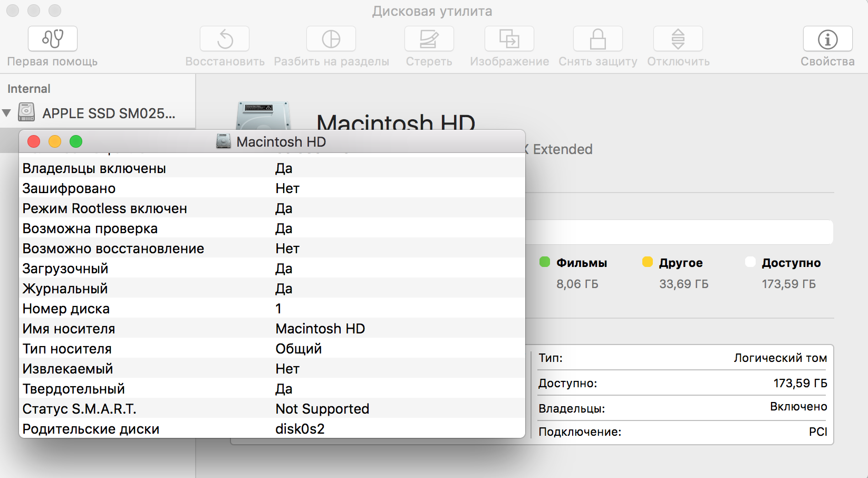Select the Возможна проверка row
Screen dimensions: 868x478
(x=272, y=228)
